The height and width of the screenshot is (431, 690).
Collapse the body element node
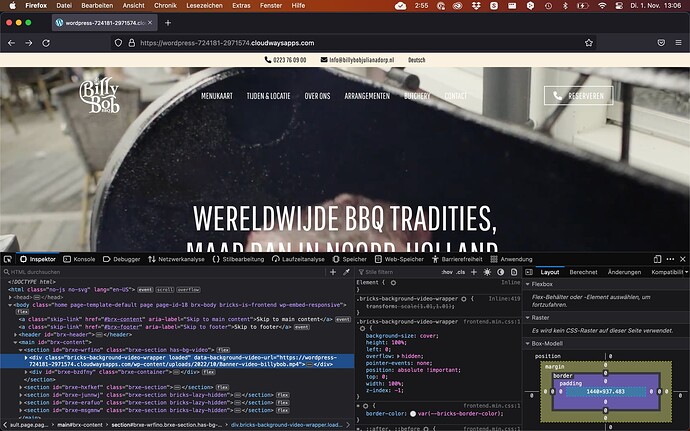10,305
